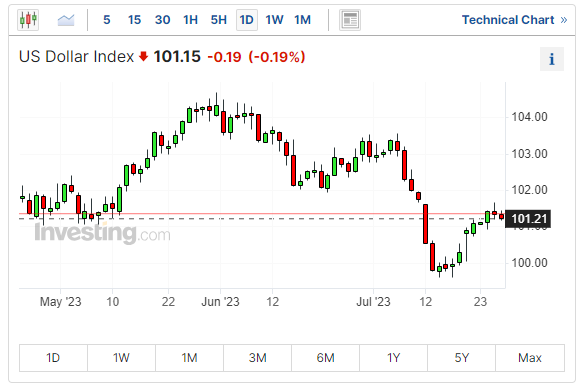Set the range to 1W in bottom bar

(122, 358)
